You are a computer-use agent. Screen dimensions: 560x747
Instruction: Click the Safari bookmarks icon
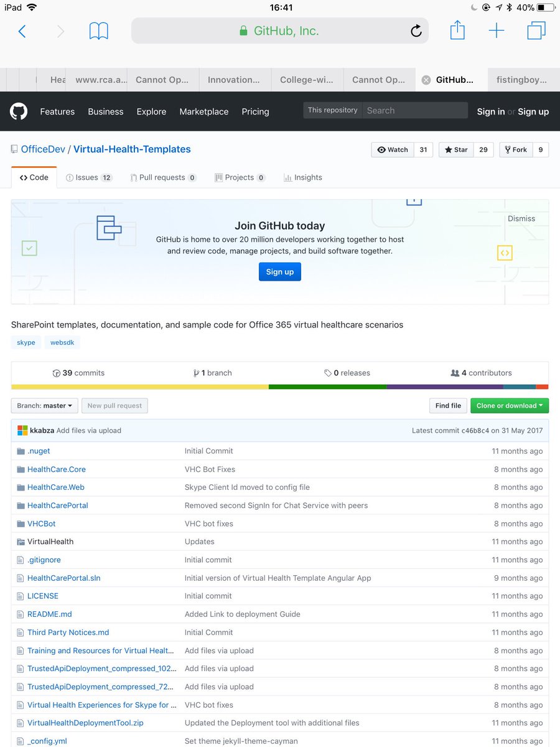tap(99, 31)
